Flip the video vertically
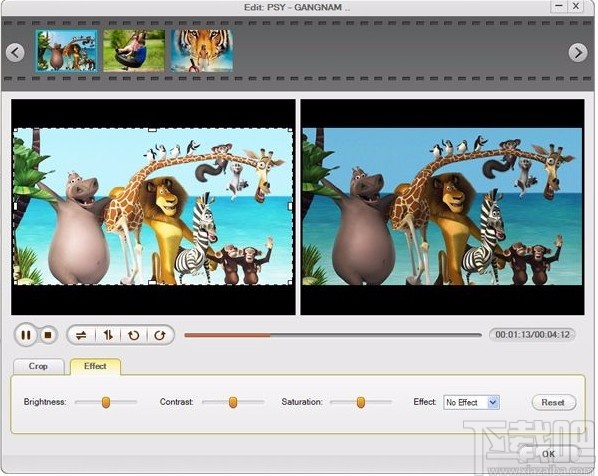The height and width of the screenshot is (476, 598). (108, 335)
